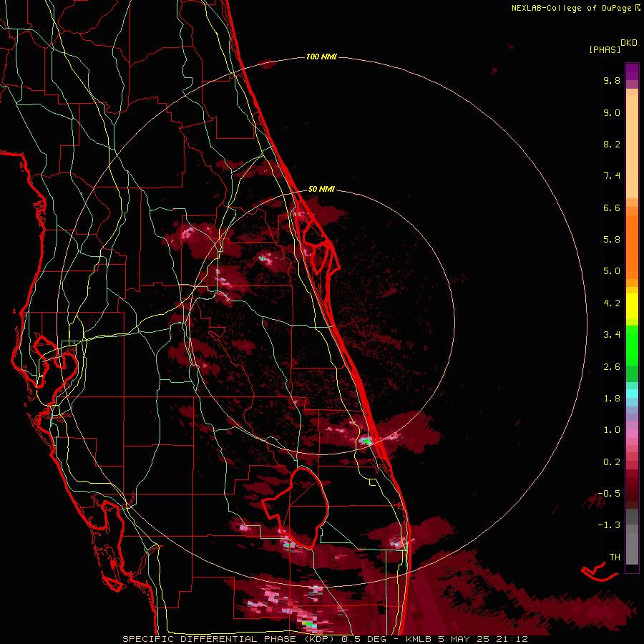644x644 pixels.
Task: Click the orange segment of the color bar
Action: coord(632,246)
